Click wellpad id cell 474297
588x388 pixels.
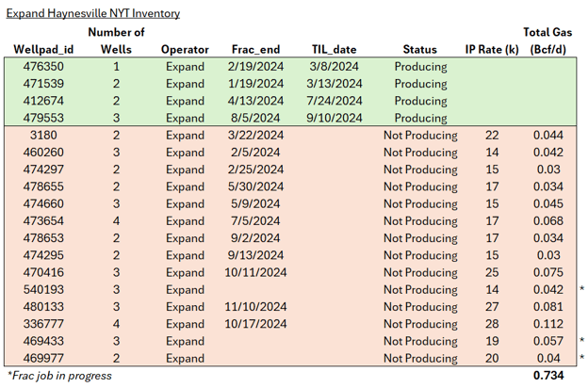click(43, 170)
